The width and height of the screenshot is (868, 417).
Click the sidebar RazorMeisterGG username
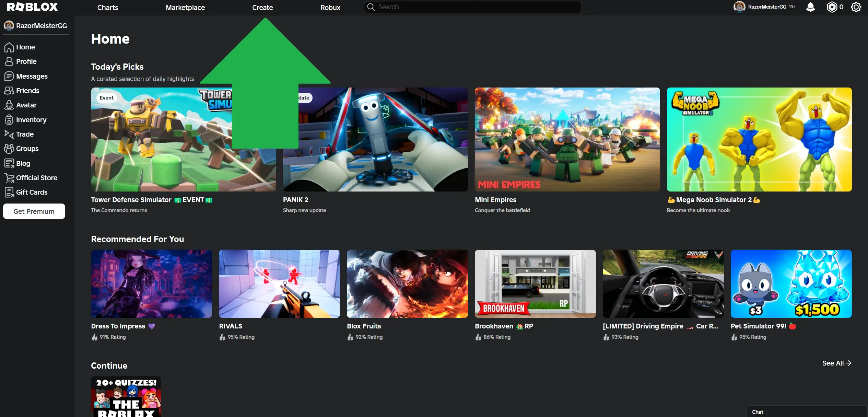click(42, 26)
